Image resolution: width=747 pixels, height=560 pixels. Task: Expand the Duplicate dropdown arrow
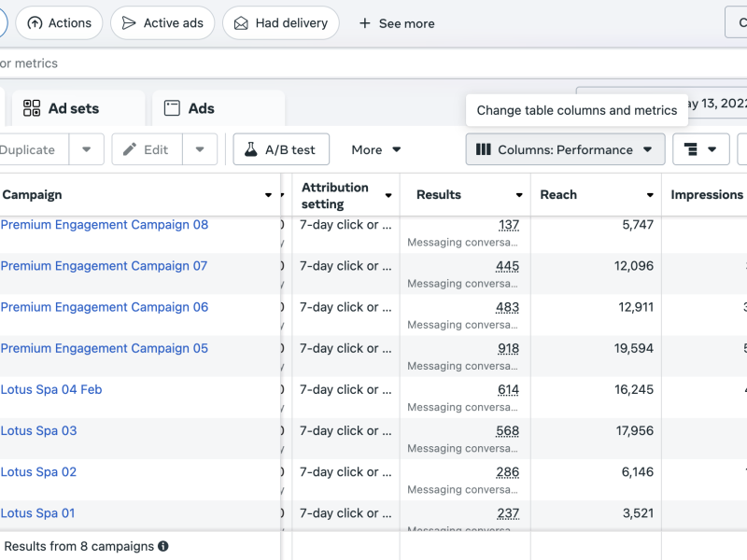[87, 149]
